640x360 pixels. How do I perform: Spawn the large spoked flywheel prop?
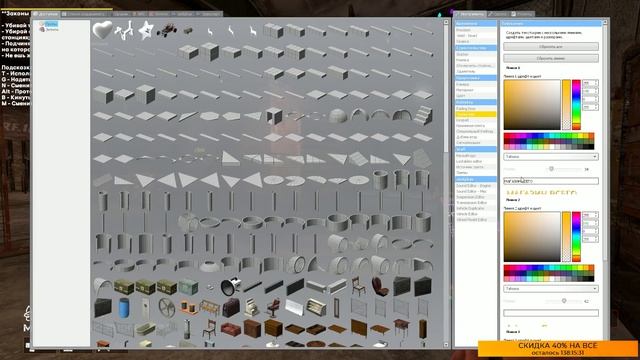point(167,307)
